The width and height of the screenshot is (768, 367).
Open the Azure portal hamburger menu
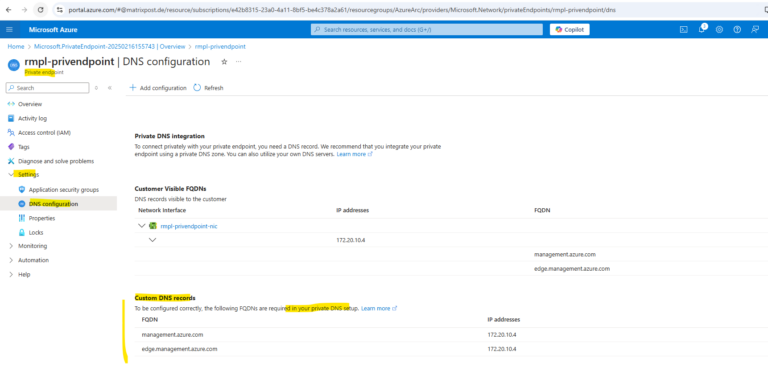coord(9,29)
